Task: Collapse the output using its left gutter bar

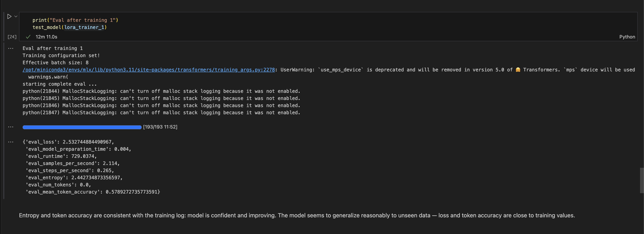Action: coord(4,120)
